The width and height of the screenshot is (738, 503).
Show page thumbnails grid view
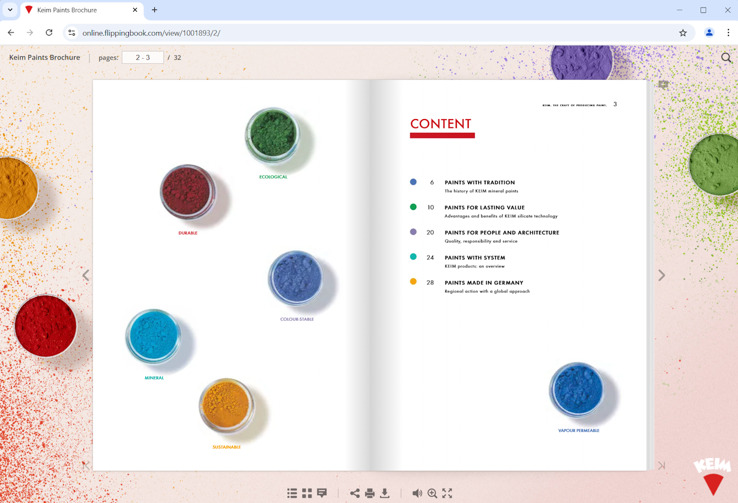[307, 493]
